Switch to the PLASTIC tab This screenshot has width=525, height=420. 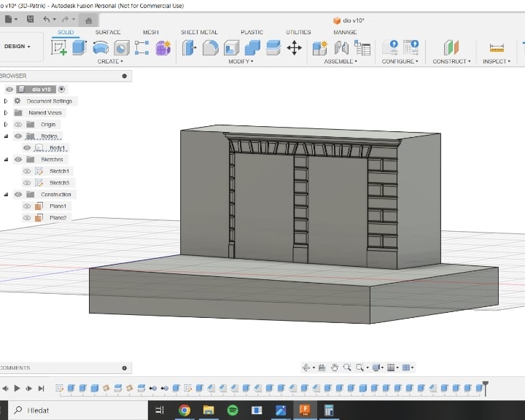point(252,32)
